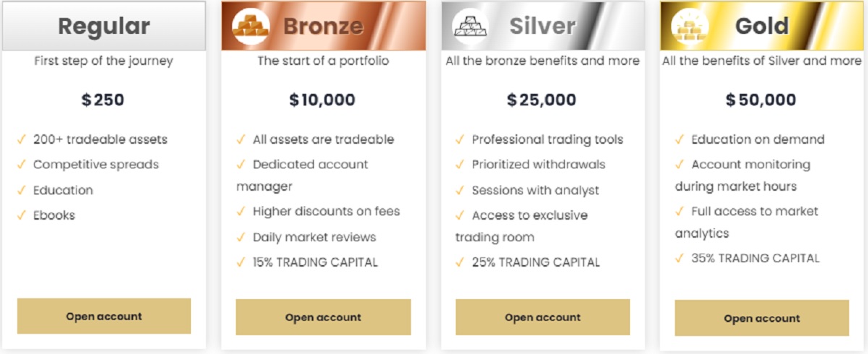The image size is (868, 354).
Task: Click the checkmark beside Daily market reviews
Action: point(241,236)
